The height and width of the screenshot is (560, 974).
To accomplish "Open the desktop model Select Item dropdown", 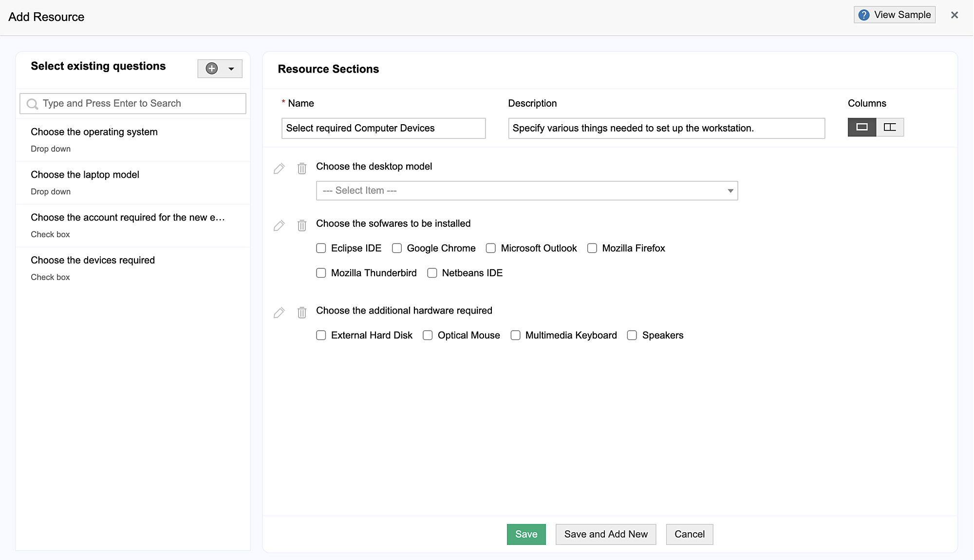I will pos(526,191).
